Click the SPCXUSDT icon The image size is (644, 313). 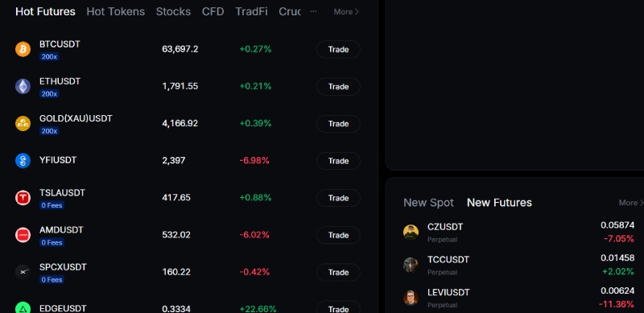point(23,272)
